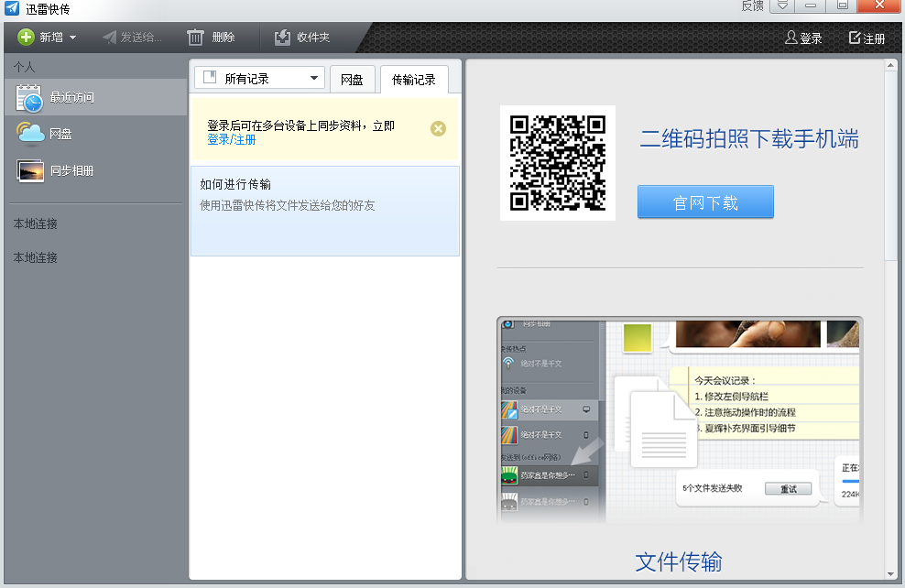Viewport: 905px width, 588px height.
Task: Open the title bar dropdown menu arrow button
Action: [x=782, y=5]
